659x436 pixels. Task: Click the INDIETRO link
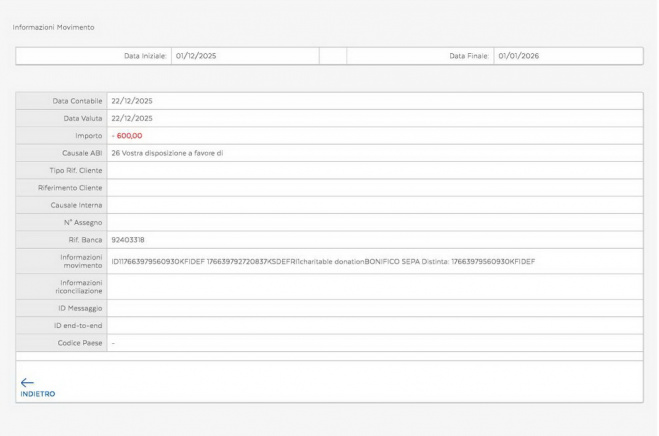pos(35,393)
